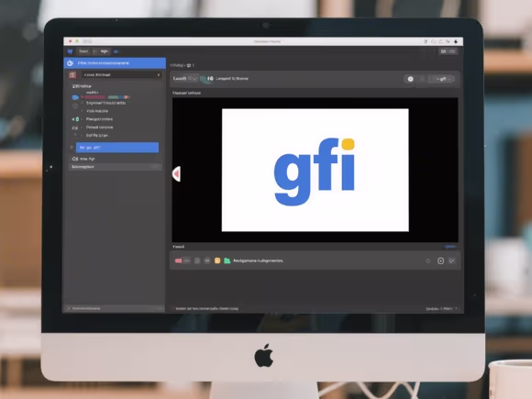The height and width of the screenshot is (399, 532).
Task: Click the white circle button in upper control bar
Action: 410,79
